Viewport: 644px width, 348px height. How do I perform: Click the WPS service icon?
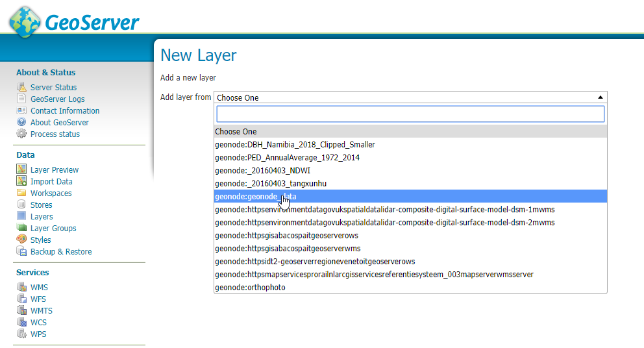(21, 334)
